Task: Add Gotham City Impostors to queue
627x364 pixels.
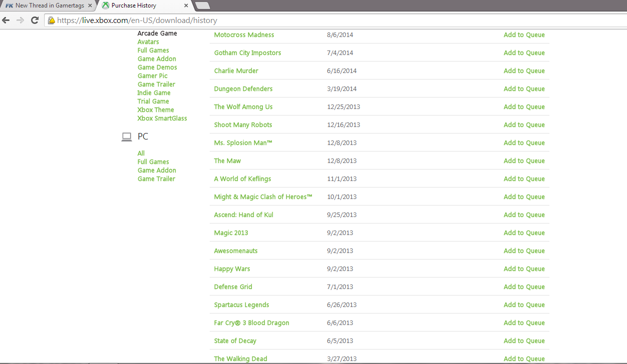Action: tap(524, 53)
